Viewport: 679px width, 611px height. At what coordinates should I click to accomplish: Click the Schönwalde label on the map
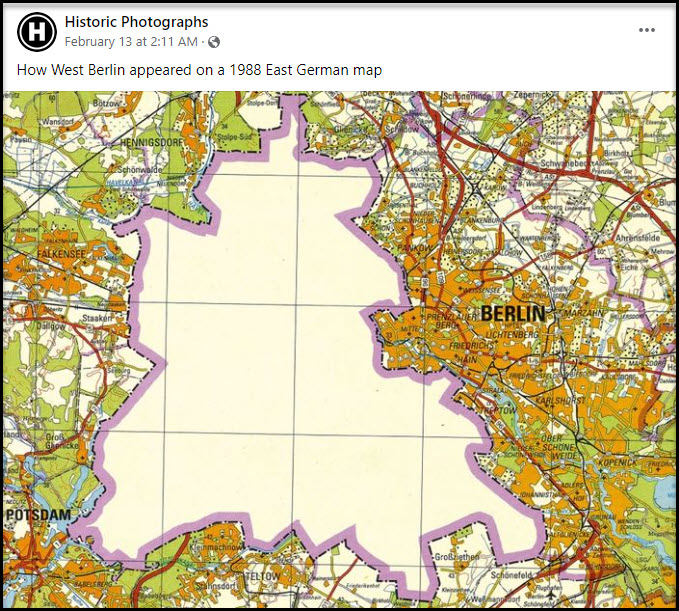click(x=139, y=169)
